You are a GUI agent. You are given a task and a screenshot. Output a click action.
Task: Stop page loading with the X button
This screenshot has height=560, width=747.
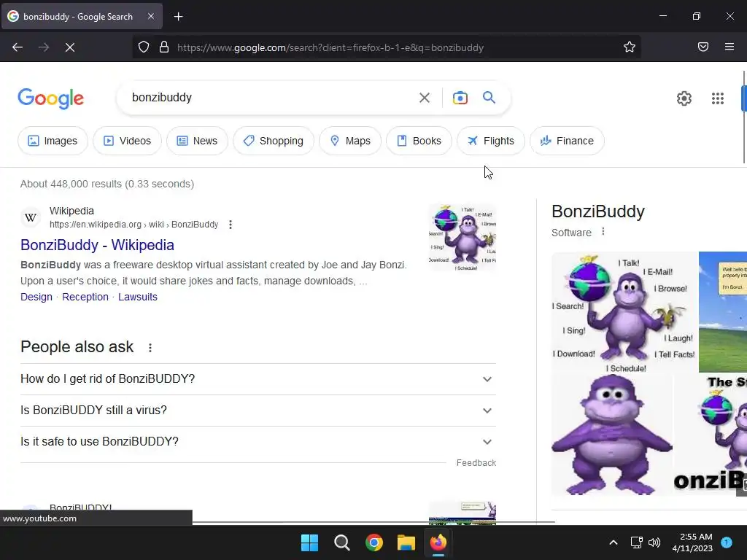pyautogui.click(x=70, y=47)
